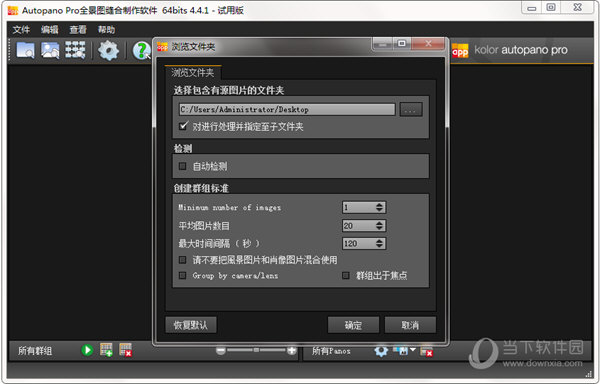The width and height of the screenshot is (600, 384).
Task: Open the browse folder toolbar icon
Action: [26, 50]
